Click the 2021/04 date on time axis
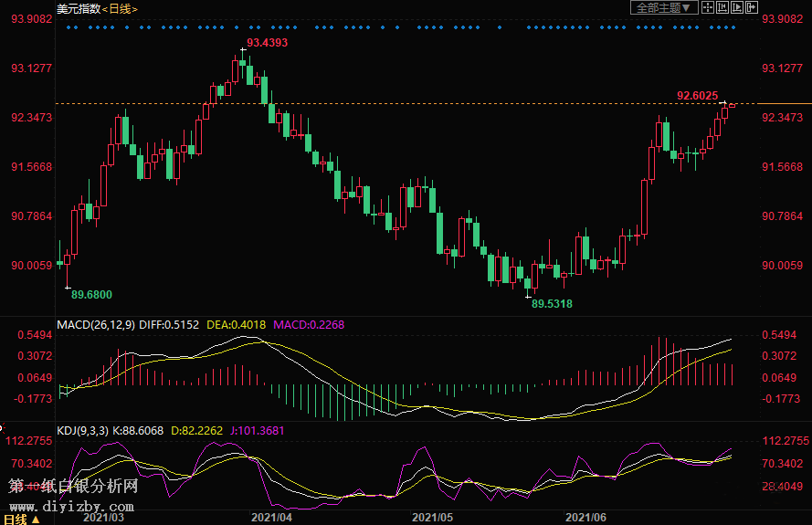 click(271, 518)
